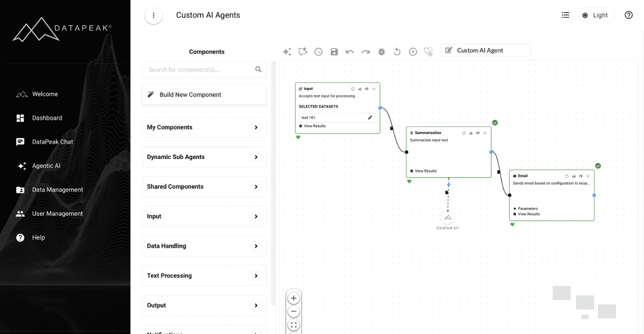Thumbs up the Email node
Viewport: 644px width, 334px height.
[574, 176]
